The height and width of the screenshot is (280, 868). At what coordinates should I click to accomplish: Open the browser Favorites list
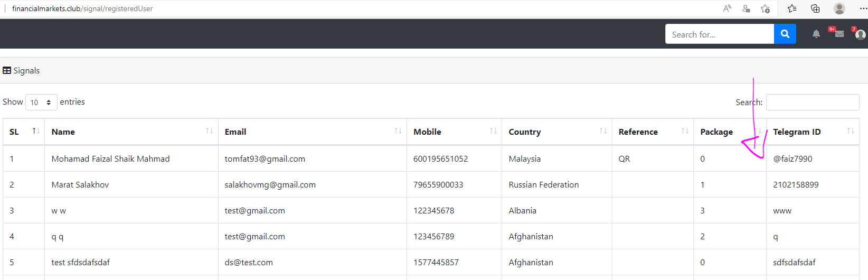[792, 8]
